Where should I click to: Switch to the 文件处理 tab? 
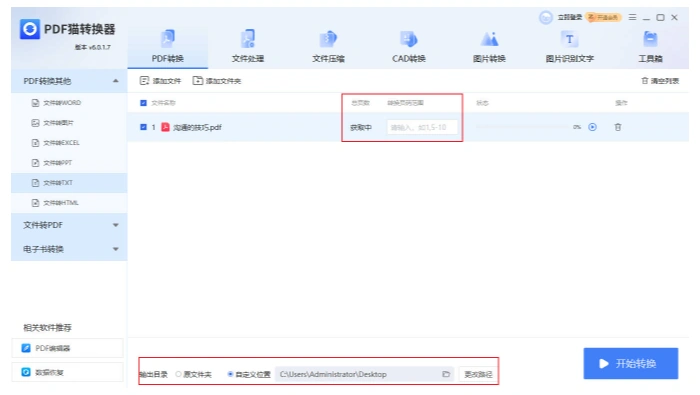tap(248, 46)
